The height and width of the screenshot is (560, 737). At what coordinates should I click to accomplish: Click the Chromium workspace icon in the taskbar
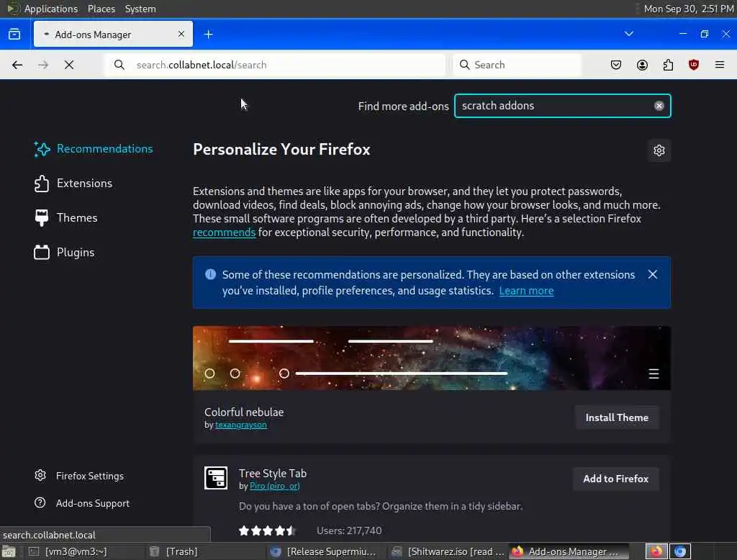(680, 551)
